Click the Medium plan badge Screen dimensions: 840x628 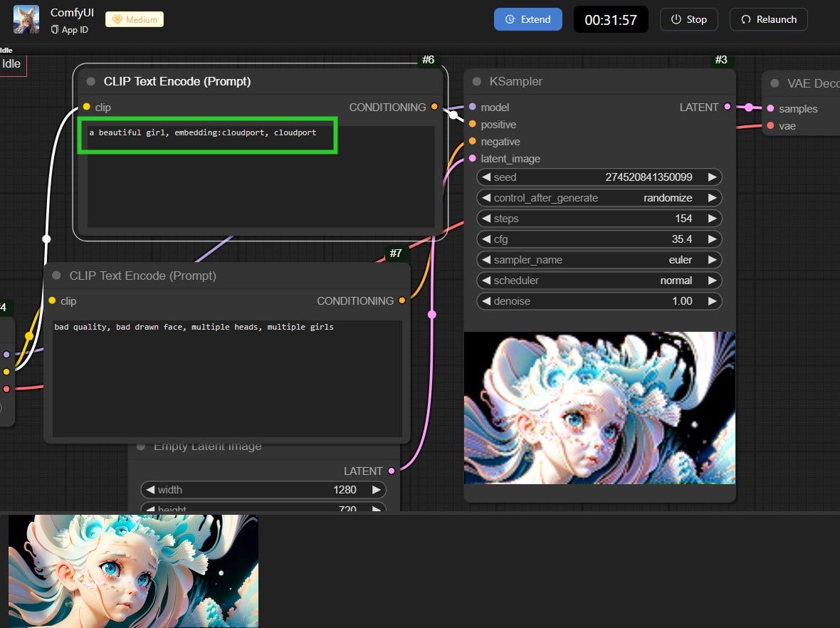pyautogui.click(x=134, y=19)
